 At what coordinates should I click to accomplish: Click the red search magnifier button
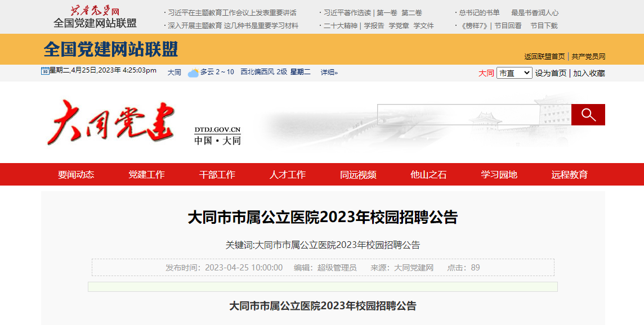click(588, 115)
